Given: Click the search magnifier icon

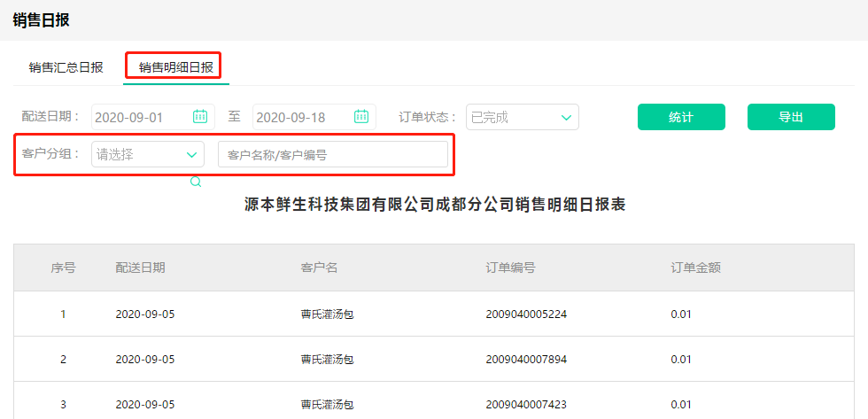Looking at the screenshot, I should click(196, 182).
